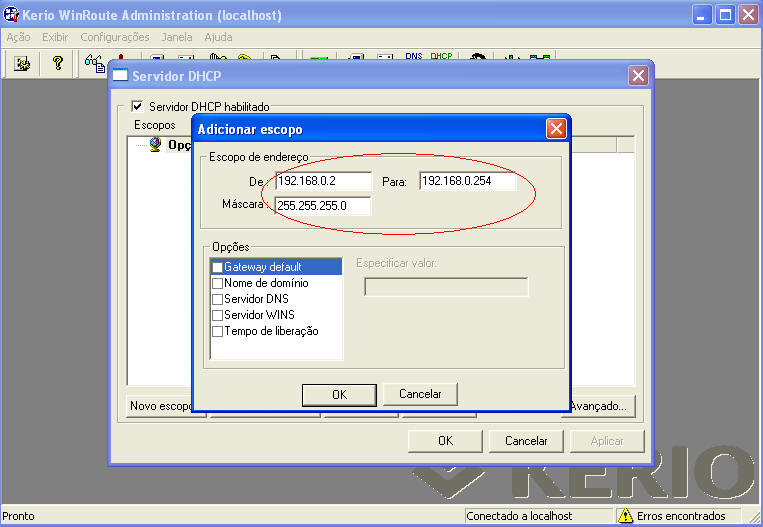Close the Servidor DHCP window
The width and height of the screenshot is (763, 527).
click(x=637, y=76)
